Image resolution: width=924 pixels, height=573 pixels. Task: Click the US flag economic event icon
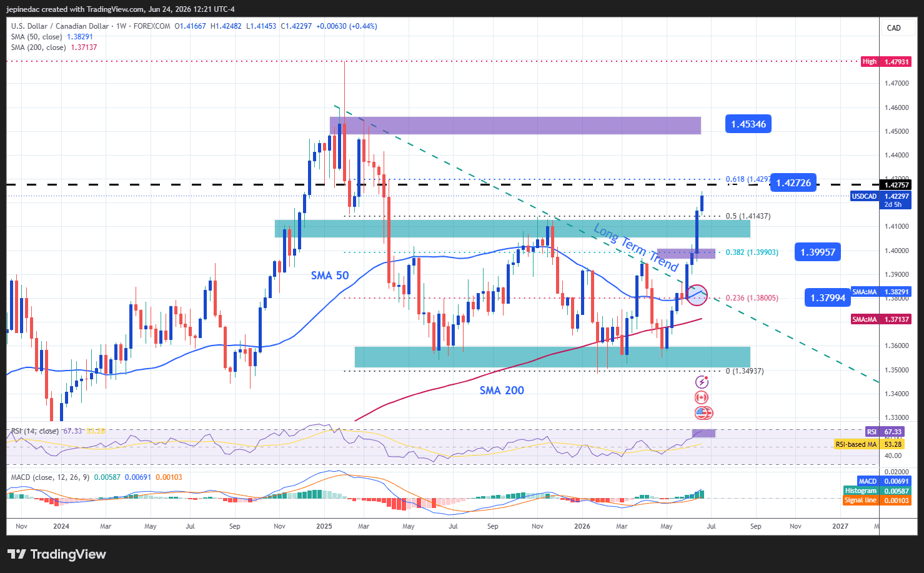point(703,412)
